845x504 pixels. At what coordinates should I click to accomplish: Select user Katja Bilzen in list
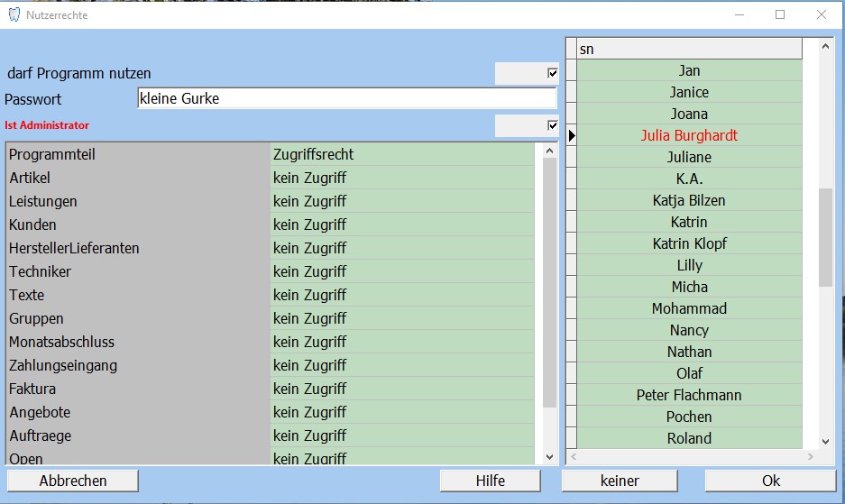[689, 200]
